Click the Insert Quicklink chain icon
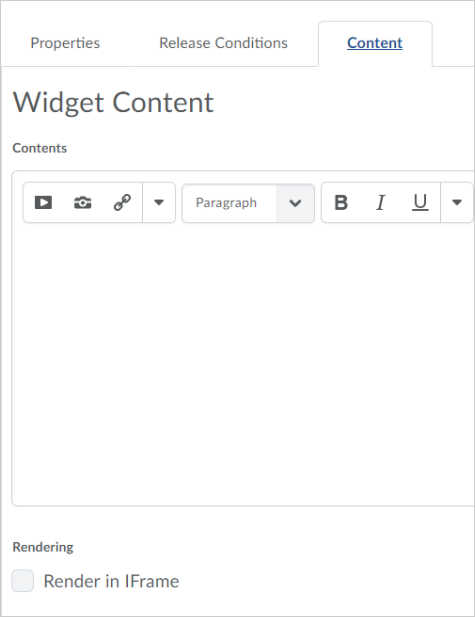This screenshot has height=617, width=475. (x=122, y=203)
